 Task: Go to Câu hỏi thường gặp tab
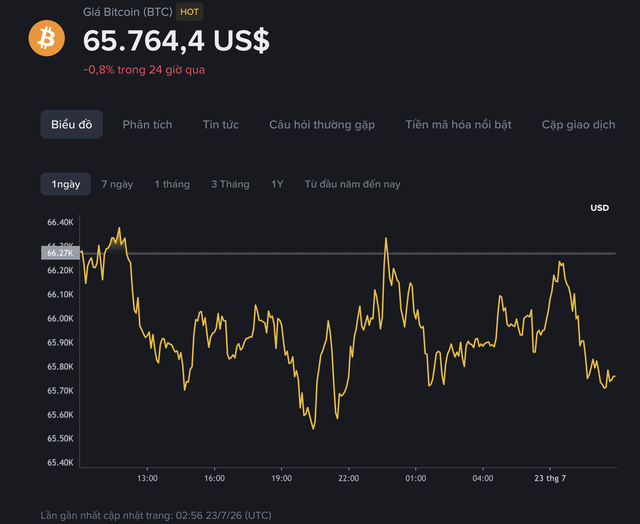(322, 124)
